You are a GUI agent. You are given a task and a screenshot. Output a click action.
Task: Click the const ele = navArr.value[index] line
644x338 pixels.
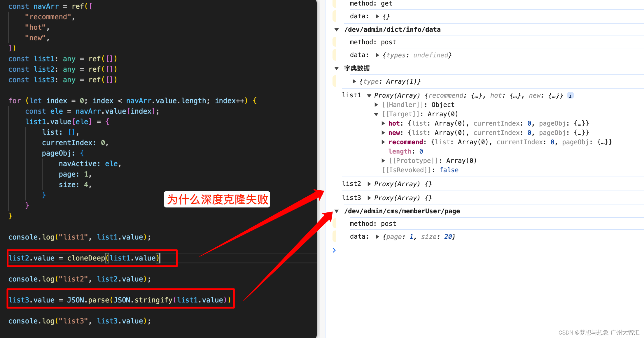tap(92, 111)
